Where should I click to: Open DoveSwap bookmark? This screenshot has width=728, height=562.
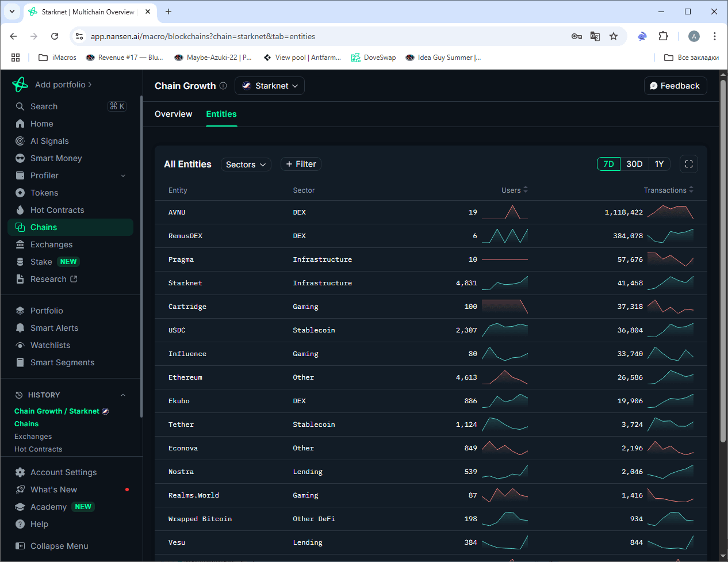(x=374, y=58)
